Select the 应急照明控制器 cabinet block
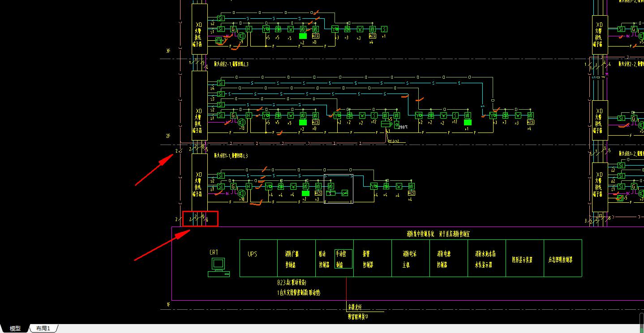Viewport: 644px width, 333px height. click(563, 258)
